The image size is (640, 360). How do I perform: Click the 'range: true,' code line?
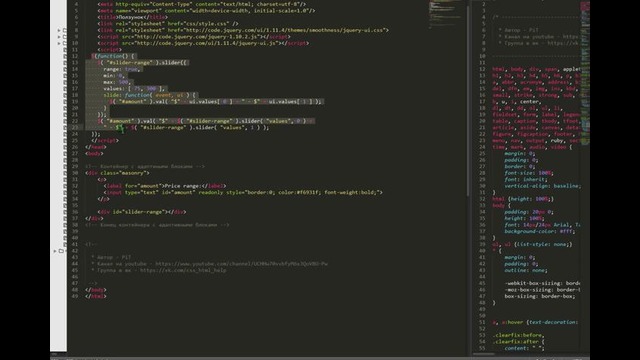pyautogui.click(x=122, y=69)
